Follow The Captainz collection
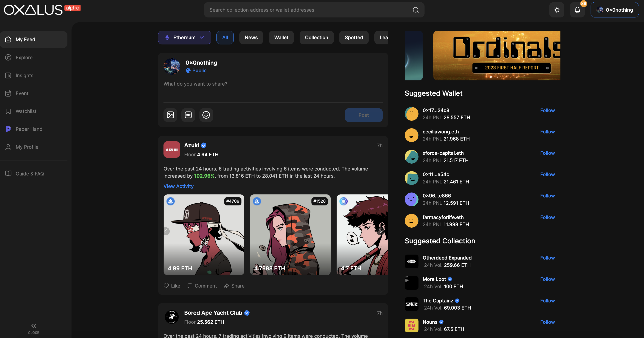Image resolution: width=644 pixels, height=338 pixels. coord(547,301)
